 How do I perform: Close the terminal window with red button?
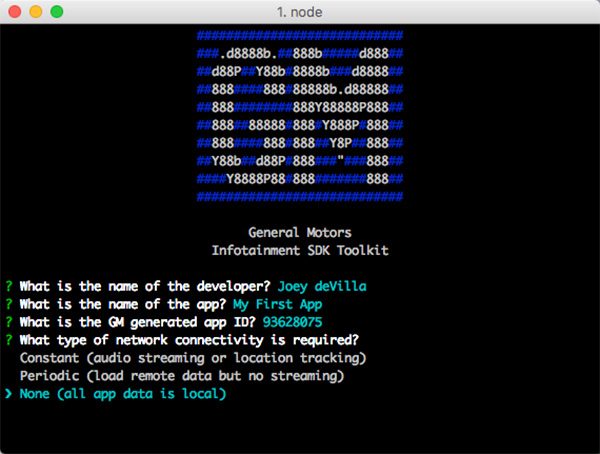[x=15, y=11]
